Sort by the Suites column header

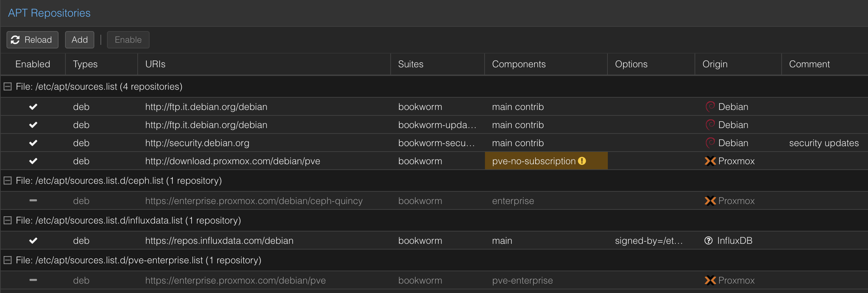click(x=438, y=64)
